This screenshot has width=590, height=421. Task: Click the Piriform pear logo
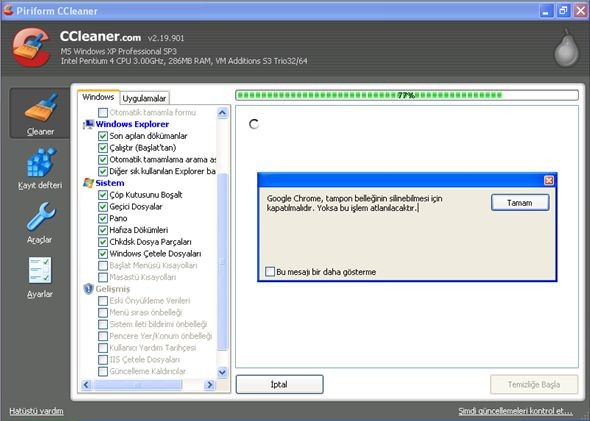pos(566,48)
